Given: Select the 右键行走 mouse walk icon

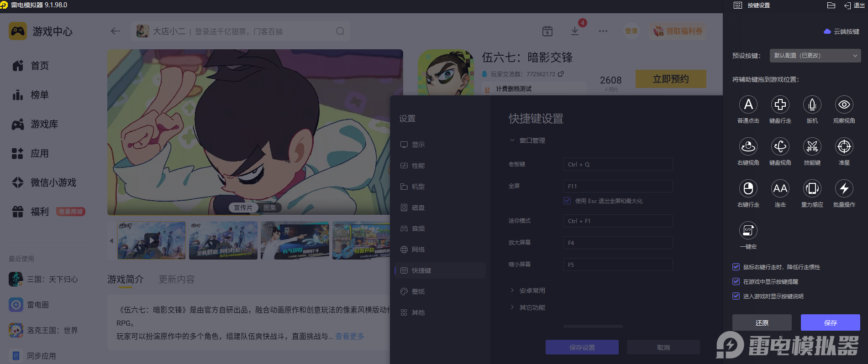Looking at the screenshot, I should point(748,188).
